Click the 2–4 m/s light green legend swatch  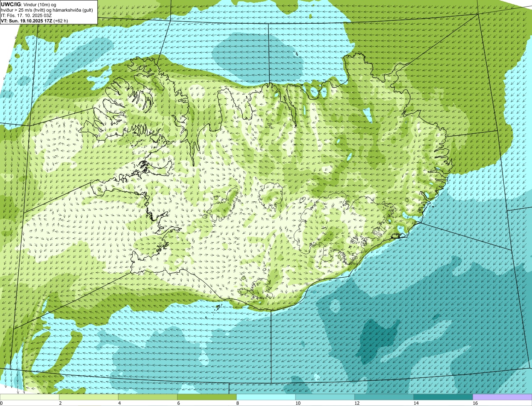click(89, 397)
